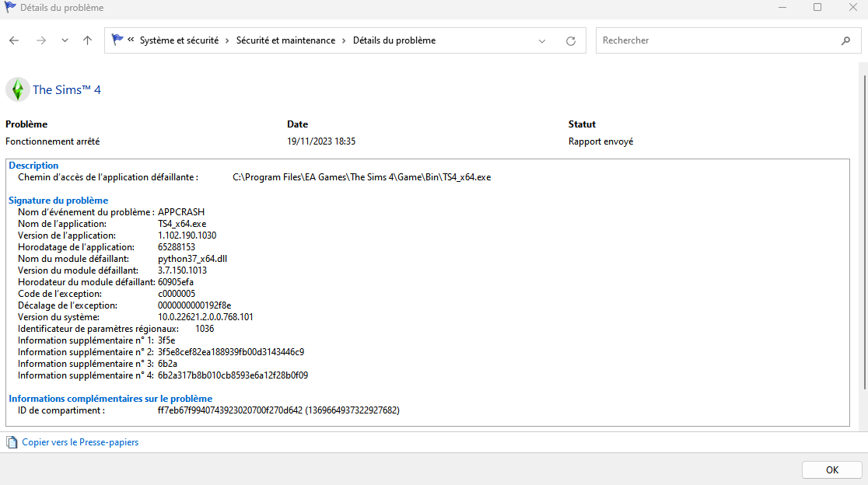Click the Date column header

click(297, 124)
